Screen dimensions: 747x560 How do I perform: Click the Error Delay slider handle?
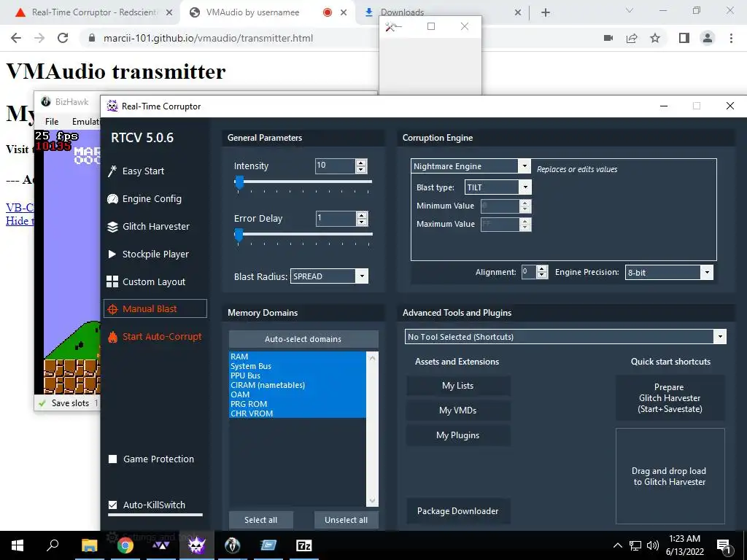click(x=239, y=234)
